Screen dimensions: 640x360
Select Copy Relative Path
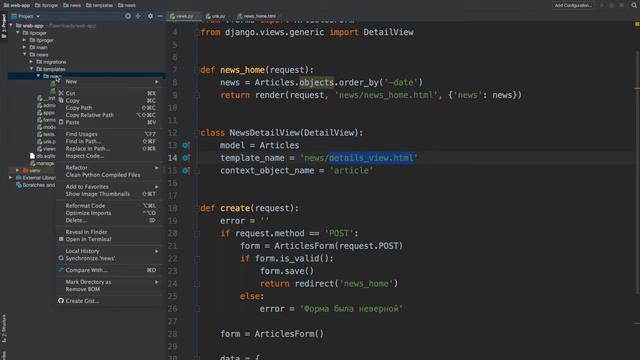[x=109, y=115]
